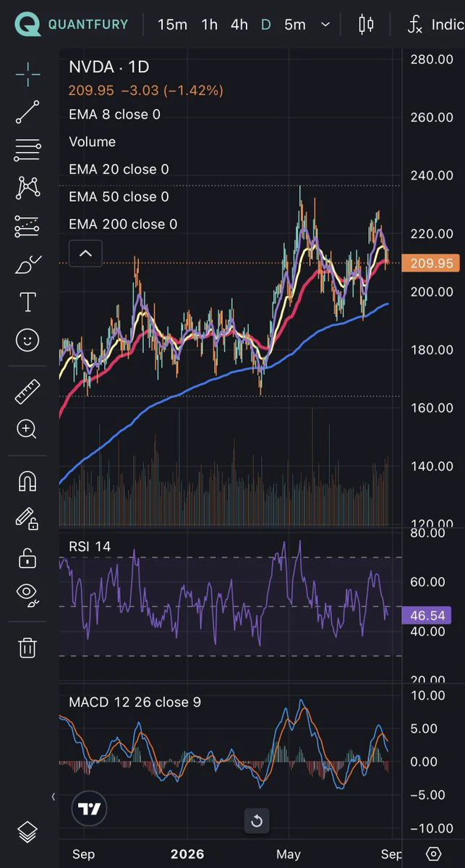Image resolution: width=465 pixels, height=868 pixels.
Task: Click the 240.00 price axis label
Action: (x=432, y=176)
